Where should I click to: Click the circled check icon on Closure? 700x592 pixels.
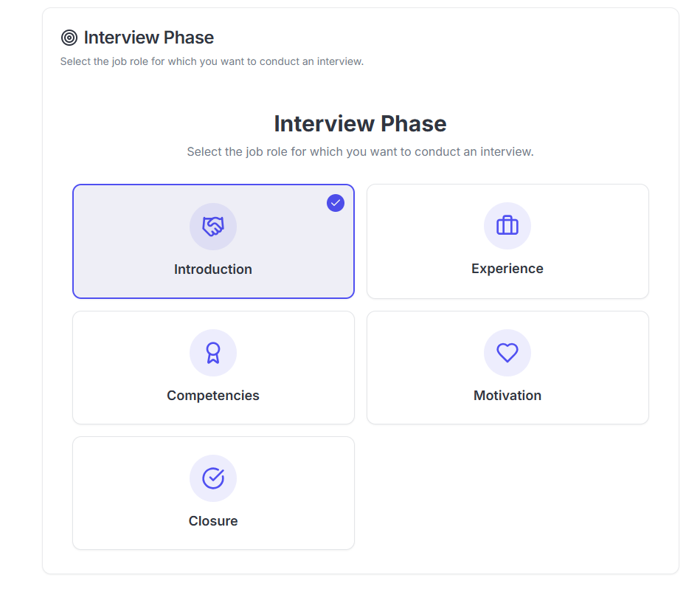click(213, 478)
